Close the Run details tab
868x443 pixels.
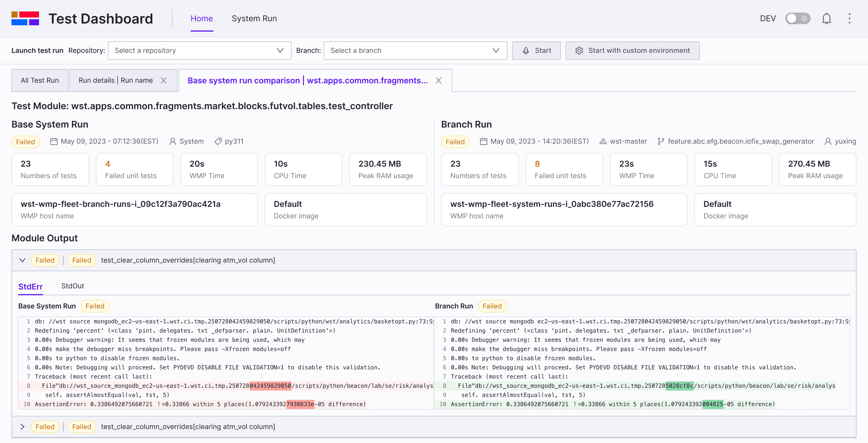click(163, 81)
